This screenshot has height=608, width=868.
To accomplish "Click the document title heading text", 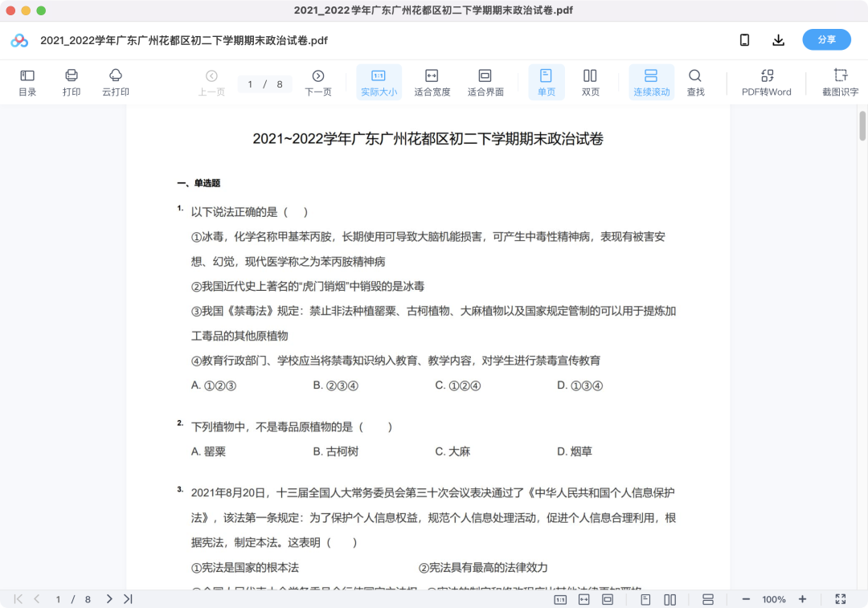I will (x=428, y=139).
